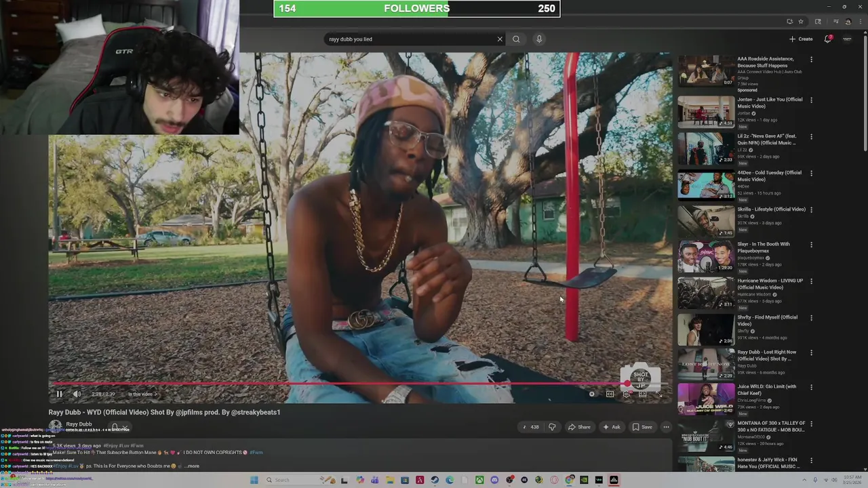This screenshot has width=868, height=488.
Task: Open media controls icon in browser toolbar
Action: [836, 22]
